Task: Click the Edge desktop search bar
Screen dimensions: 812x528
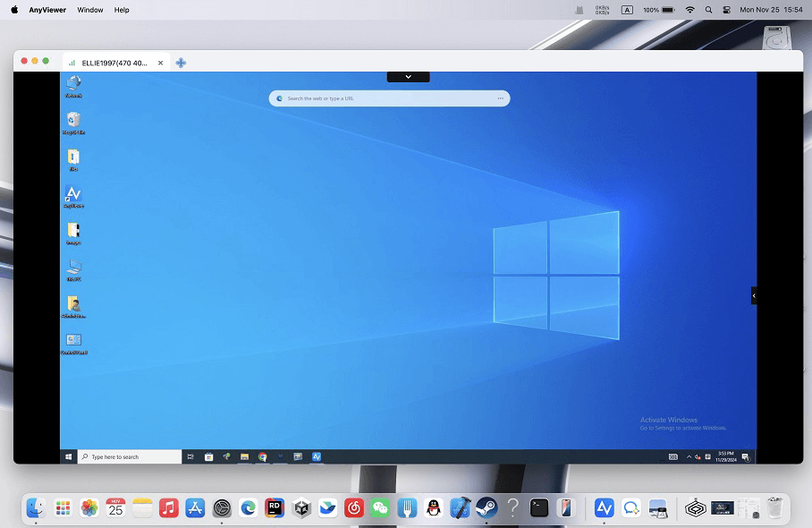Action: pos(390,98)
